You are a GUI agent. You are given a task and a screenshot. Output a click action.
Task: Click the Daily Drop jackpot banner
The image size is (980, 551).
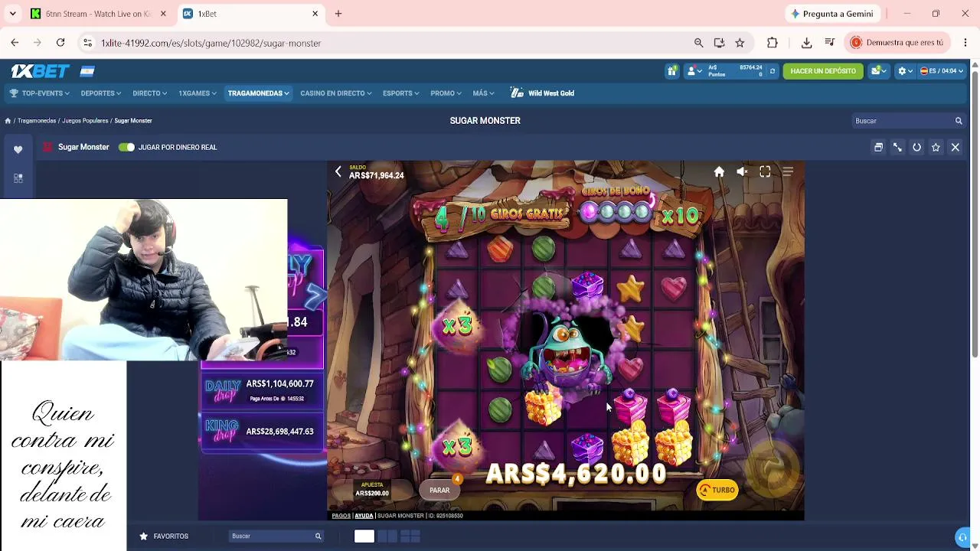[261, 390]
